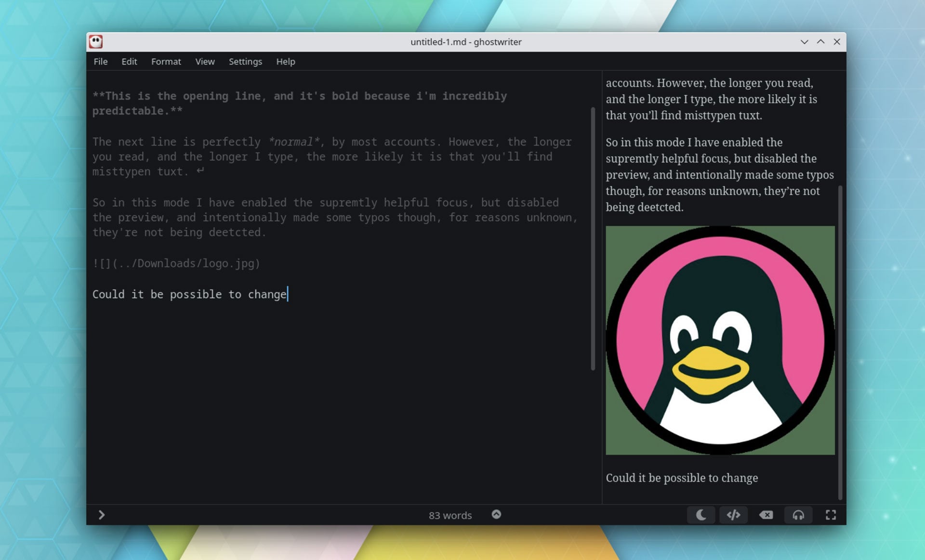Toggle Hemingway mode with the backspace icon
The image size is (925, 560).
(x=766, y=515)
